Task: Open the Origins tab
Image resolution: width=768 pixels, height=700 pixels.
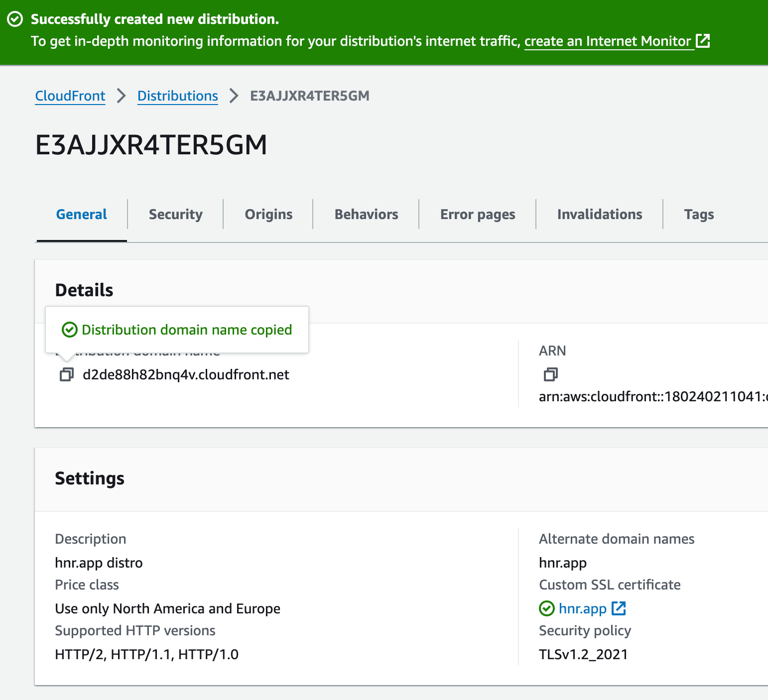Action: [x=269, y=215]
